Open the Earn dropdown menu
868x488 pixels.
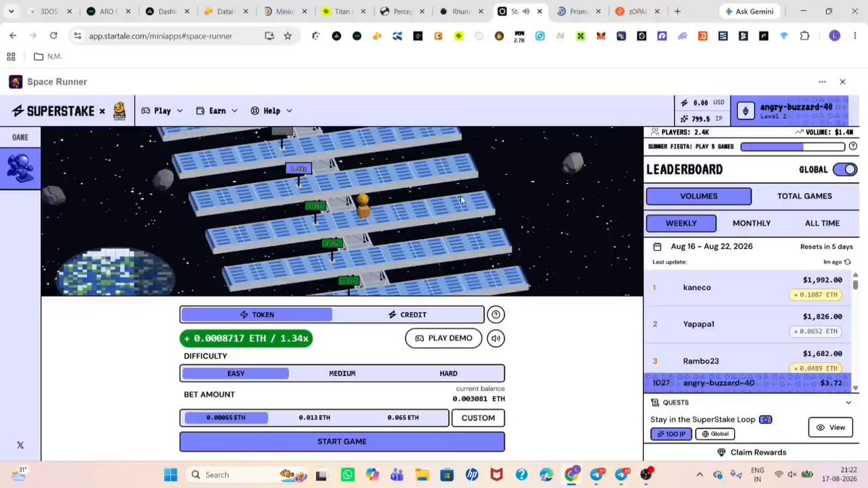coord(218,111)
